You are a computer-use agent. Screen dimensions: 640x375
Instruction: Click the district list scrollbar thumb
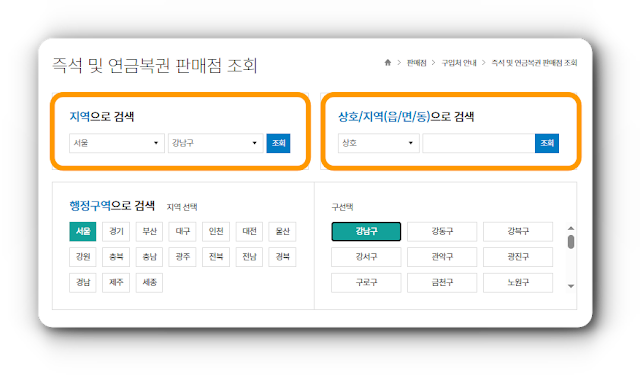[x=571, y=242]
